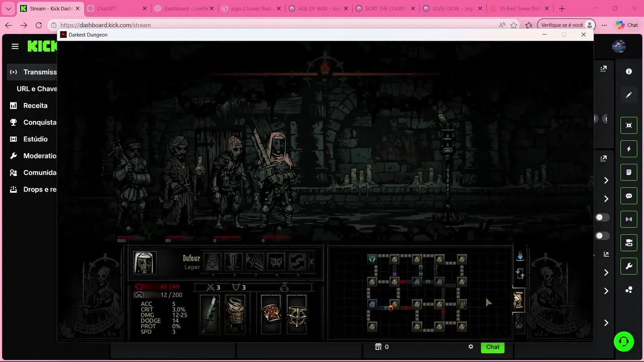
Task: Select the teal room in map corner
Action: point(372,259)
